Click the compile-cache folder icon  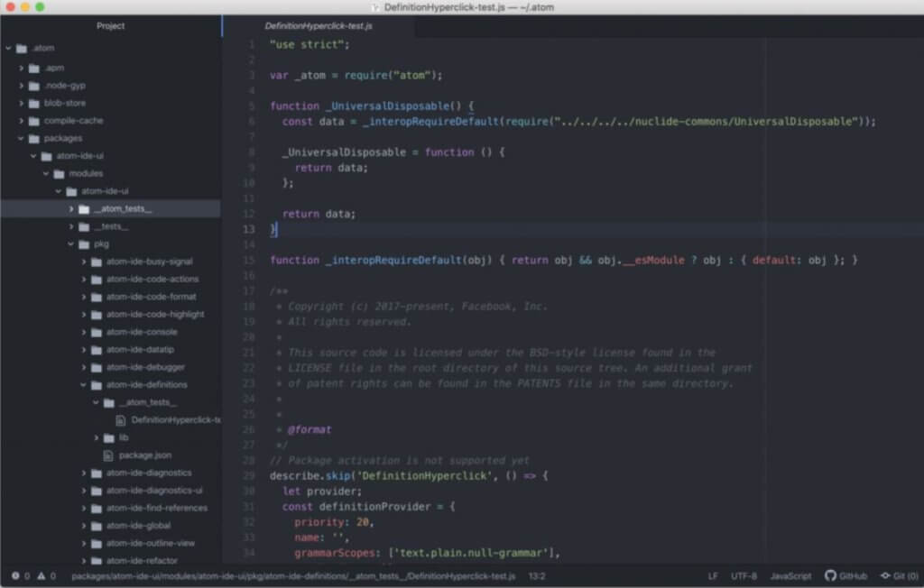(34, 121)
